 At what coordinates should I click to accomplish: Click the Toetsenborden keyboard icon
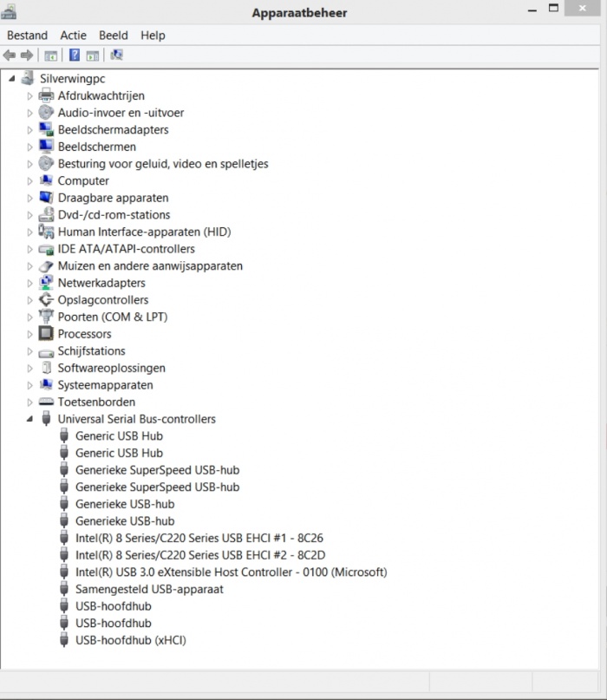(46, 402)
